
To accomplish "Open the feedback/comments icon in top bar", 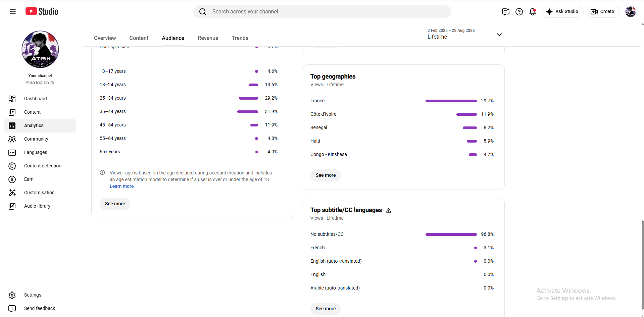I will click(x=506, y=12).
